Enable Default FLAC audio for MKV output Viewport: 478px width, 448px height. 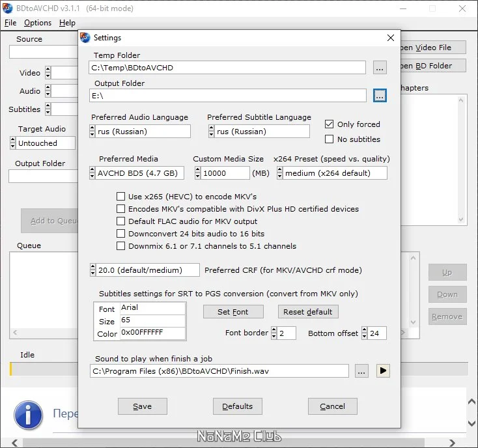pos(120,221)
